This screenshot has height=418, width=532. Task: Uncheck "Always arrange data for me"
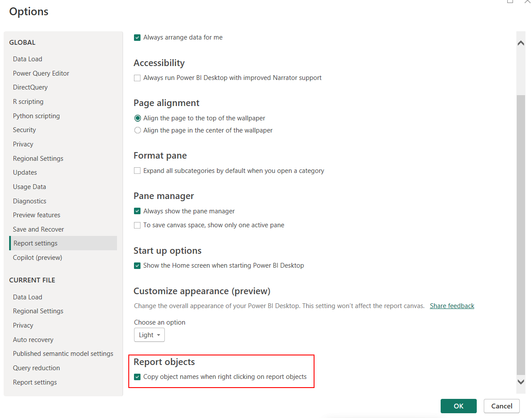pos(137,37)
